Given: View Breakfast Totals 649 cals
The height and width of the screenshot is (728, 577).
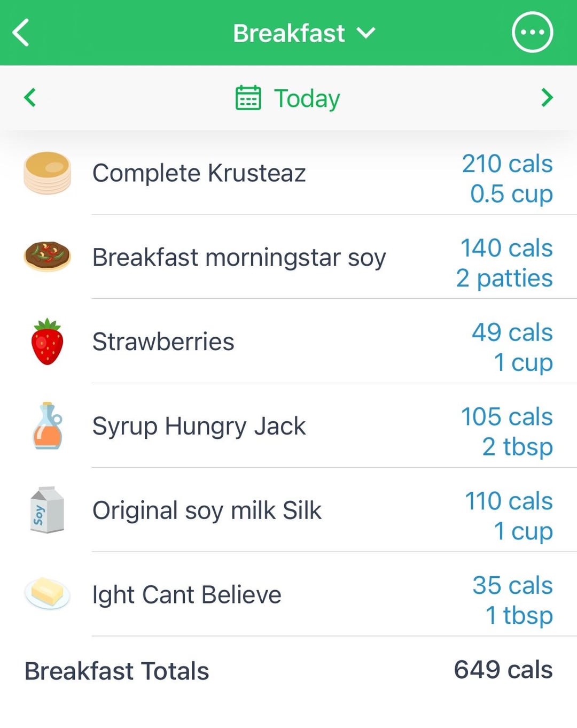Looking at the screenshot, I should coord(288,670).
